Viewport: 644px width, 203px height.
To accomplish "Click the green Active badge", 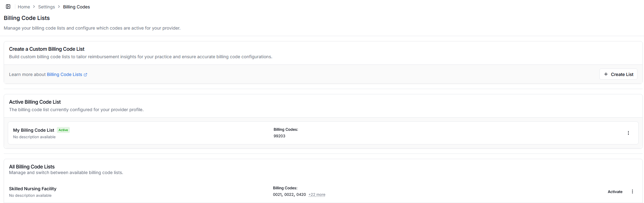I will (63, 130).
